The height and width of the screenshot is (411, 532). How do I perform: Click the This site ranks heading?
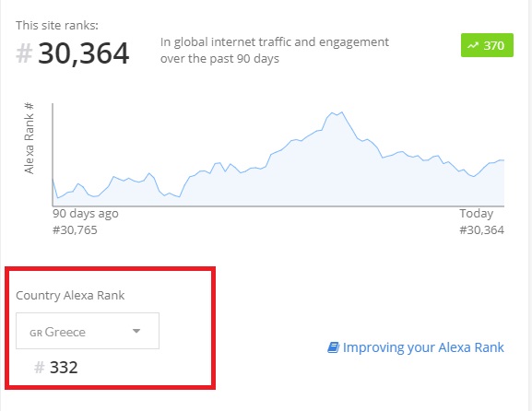(x=57, y=26)
